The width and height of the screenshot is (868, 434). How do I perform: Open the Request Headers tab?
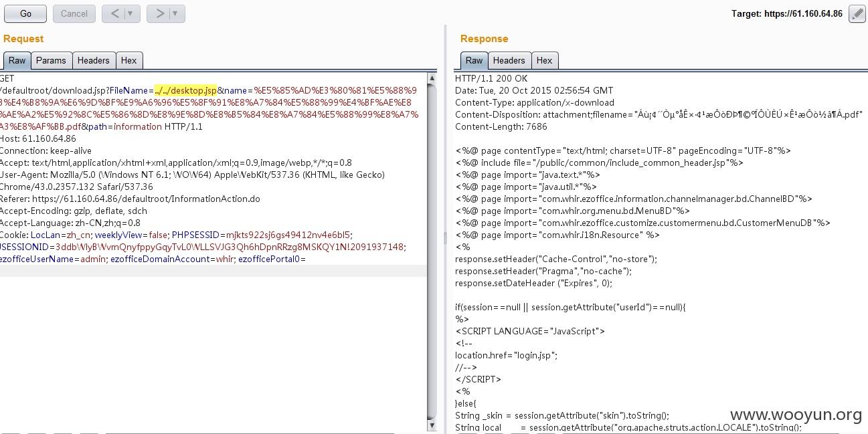pyautogui.click(x=93, y=60)
